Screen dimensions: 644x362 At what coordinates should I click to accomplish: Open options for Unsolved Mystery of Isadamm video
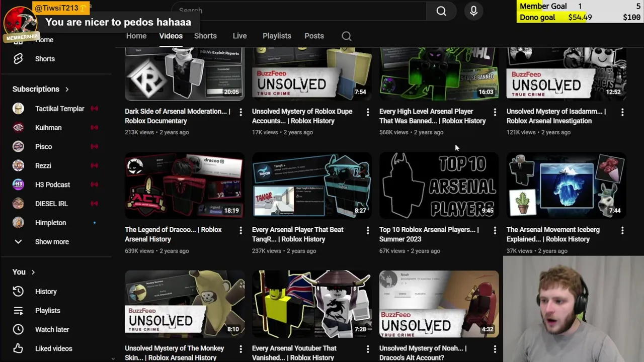click(x=622, y=112)
